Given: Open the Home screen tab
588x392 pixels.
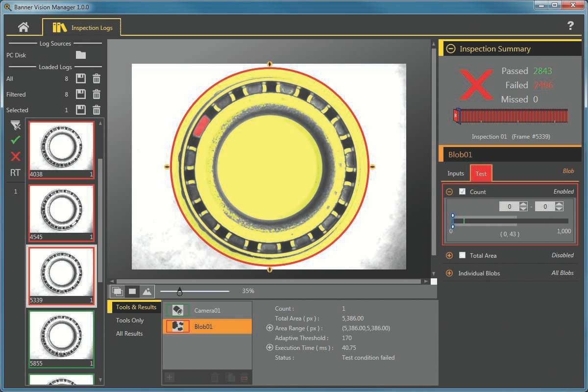Looking at the screenshot, I should click(x=24, y=27).
